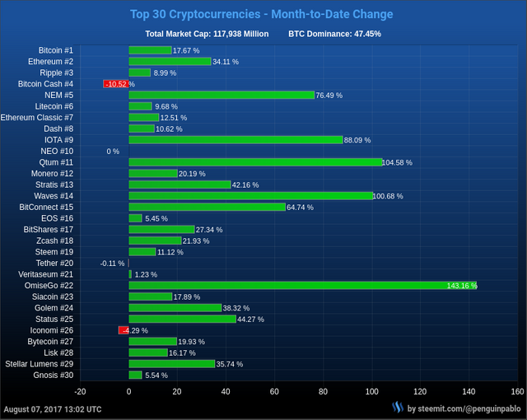Click the Steem #19 label
Viewport: 527px width, 420px height.
click(54, 252)
